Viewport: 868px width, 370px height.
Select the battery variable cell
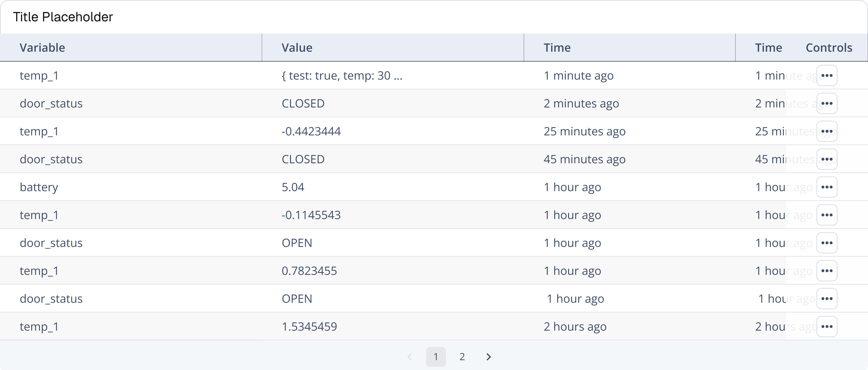[39, 187]
